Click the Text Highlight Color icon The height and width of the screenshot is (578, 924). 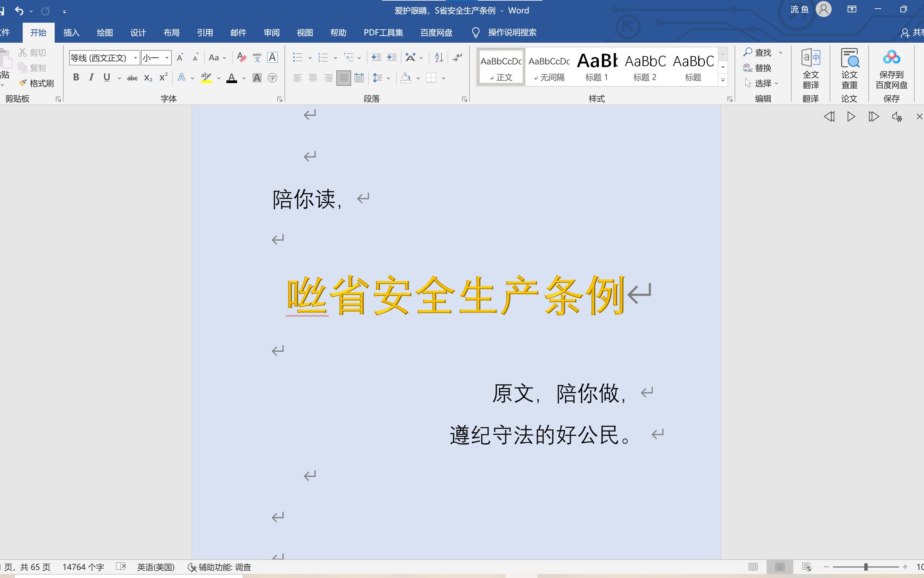pyautogui.click(x=207, y=78)
